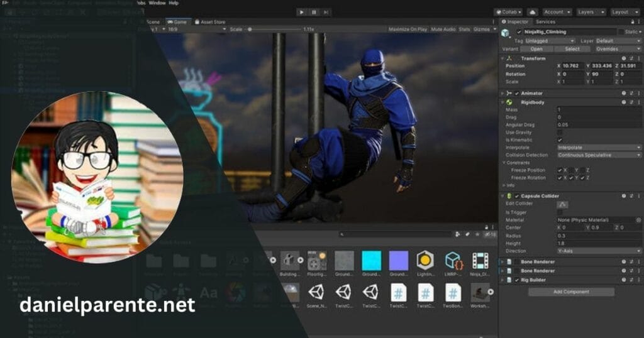644x338 pixels.
Task: Open the Tag dropdown showing Untagged
Action: [550, 41]
